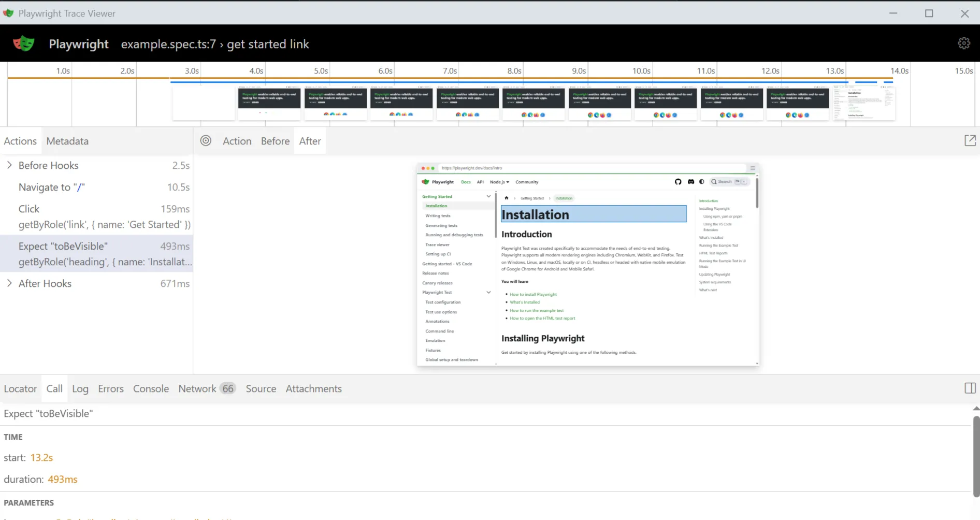Select the Click getByRole link action
The image size is (980, 520).
click(x=96, y=216)
